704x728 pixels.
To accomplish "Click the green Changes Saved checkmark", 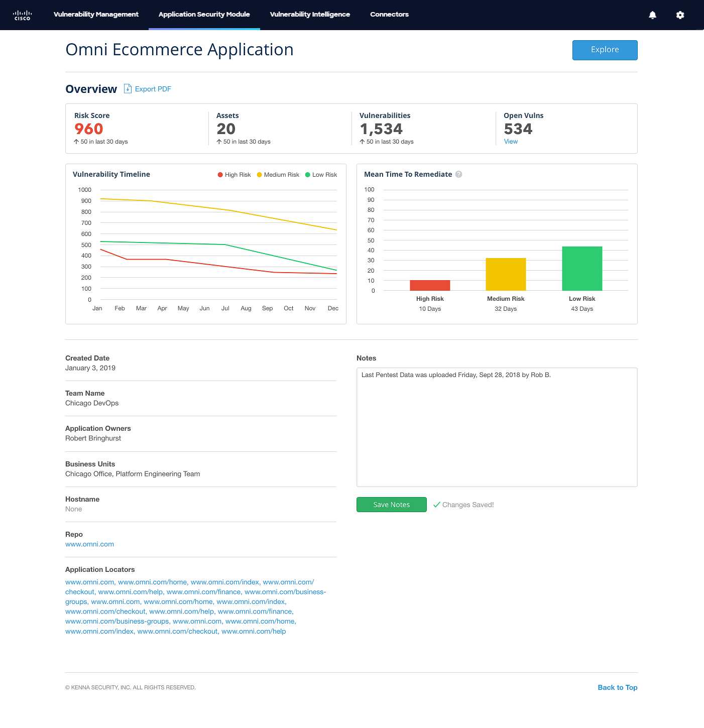I will point(437,505).
